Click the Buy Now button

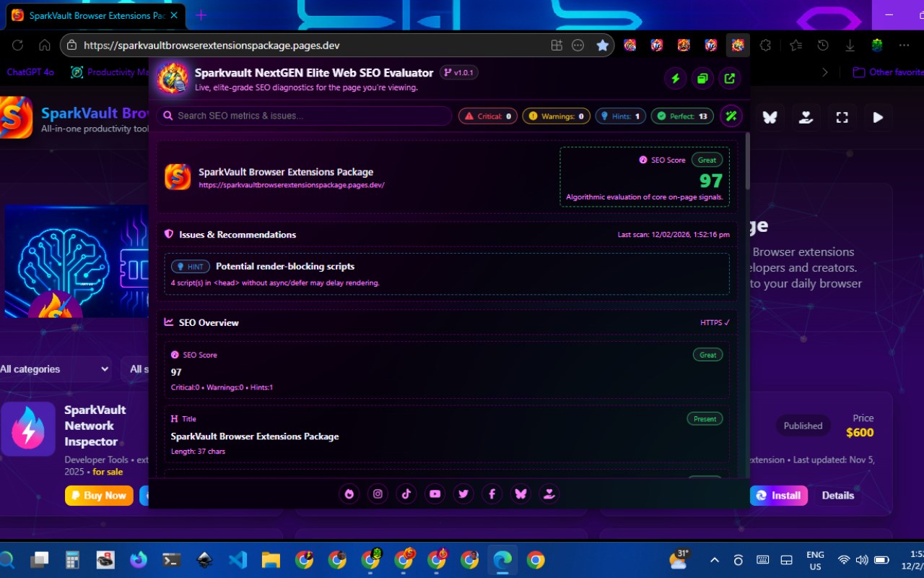coord(99,496)
